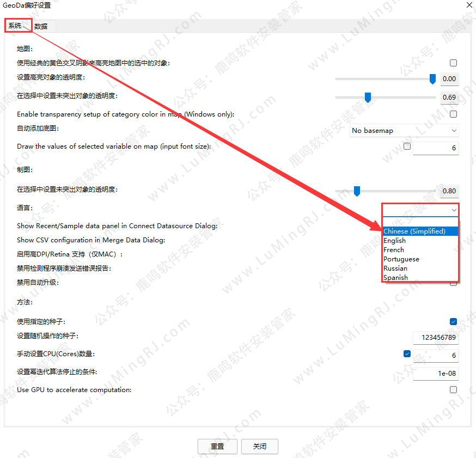Image resolution: width=476 pixels, height=458 pixels.
Task: Select Russian language option
Action: click(395, 268)
